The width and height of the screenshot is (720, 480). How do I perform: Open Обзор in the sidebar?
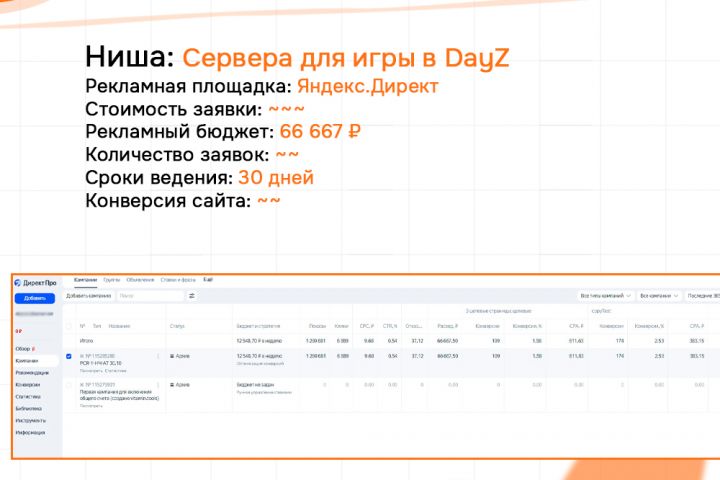(22, 349)
